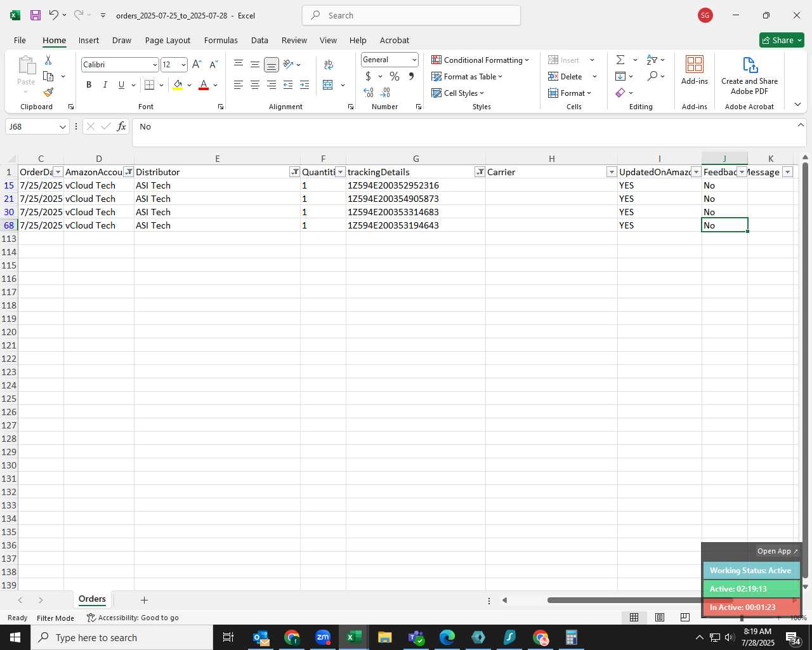This screenshot has width=812, height=650.
Task: Click the Format Painter brush icon
Action: click(48, 93)
